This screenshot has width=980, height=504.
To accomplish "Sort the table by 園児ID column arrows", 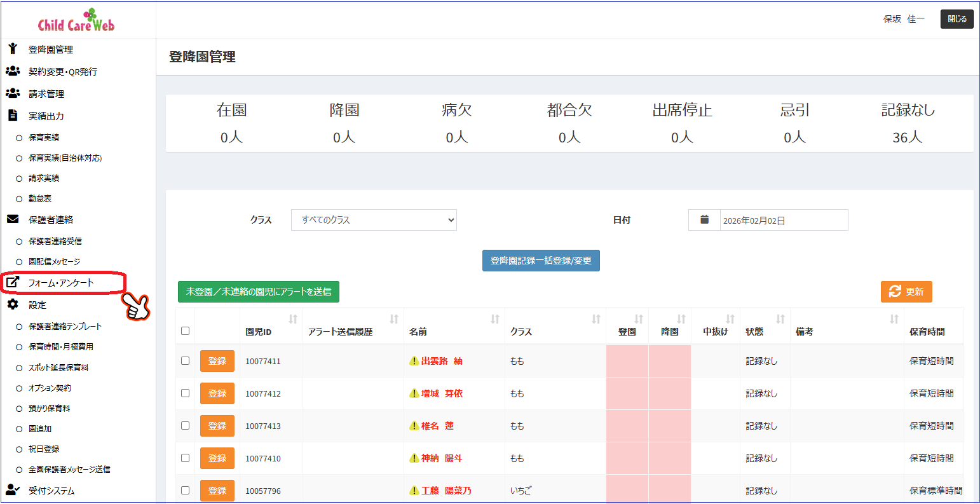I will coord(293,319).
